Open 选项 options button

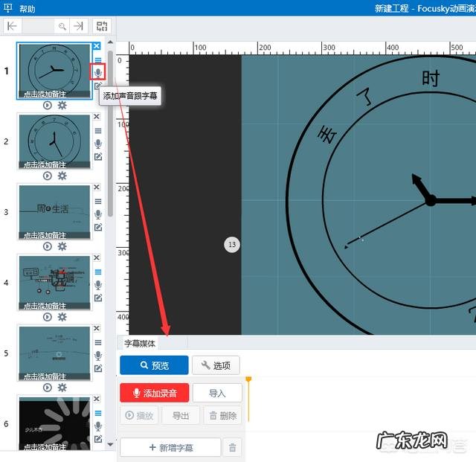click(216, 365)
